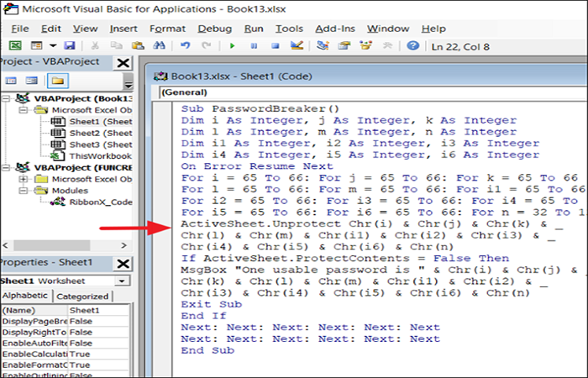
Task: Click the blue Help question mark icon
Action: 413,45
